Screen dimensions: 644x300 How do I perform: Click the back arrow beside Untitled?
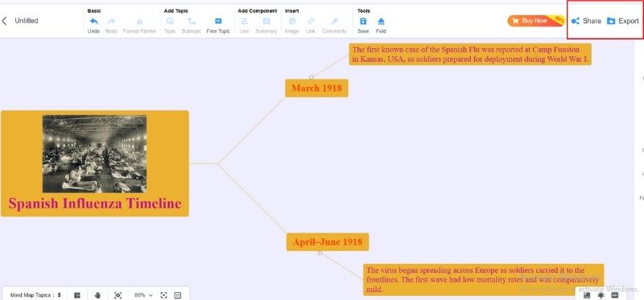[x=5, y=21]
